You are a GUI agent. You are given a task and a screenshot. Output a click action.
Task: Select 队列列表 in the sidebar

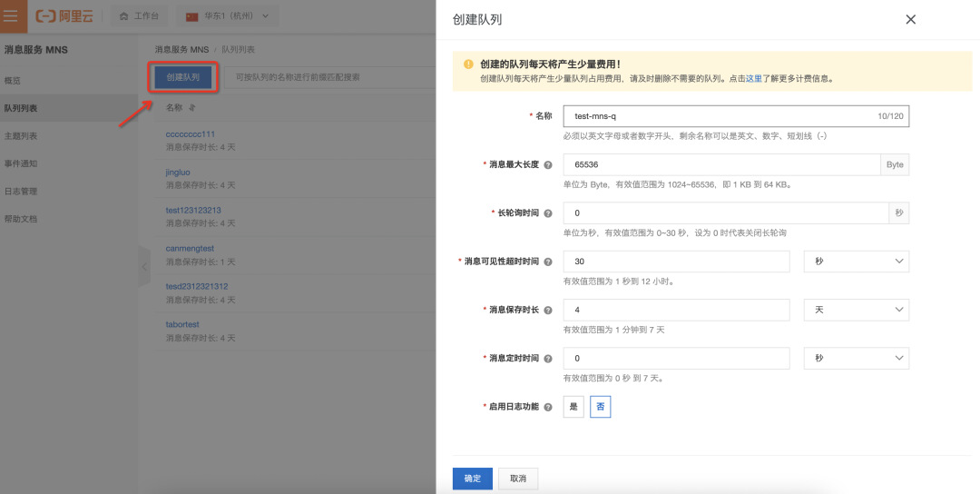(x=69, y=108)
